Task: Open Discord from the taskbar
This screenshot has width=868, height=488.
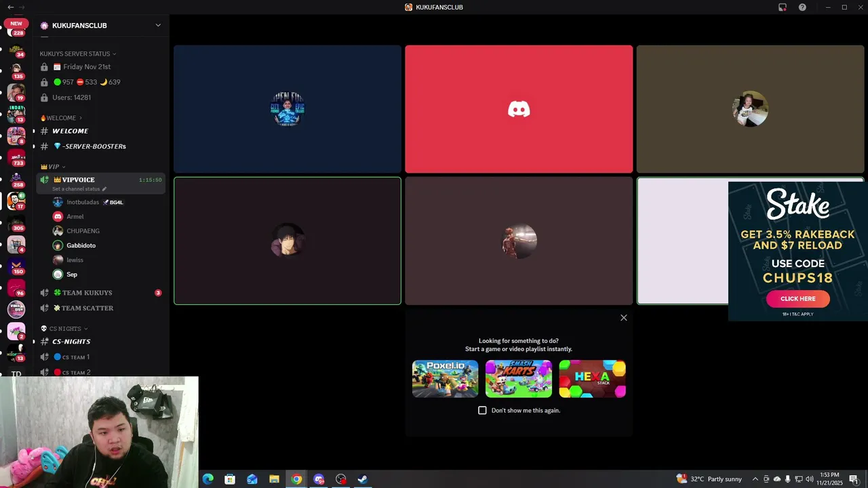Action: (319, 479)
